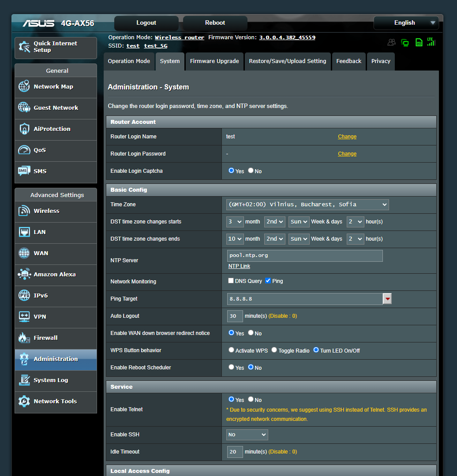This screenshot has height=476, width=457.
Task: Click the QoS gauge icon
Action: [x=24, y=150]
